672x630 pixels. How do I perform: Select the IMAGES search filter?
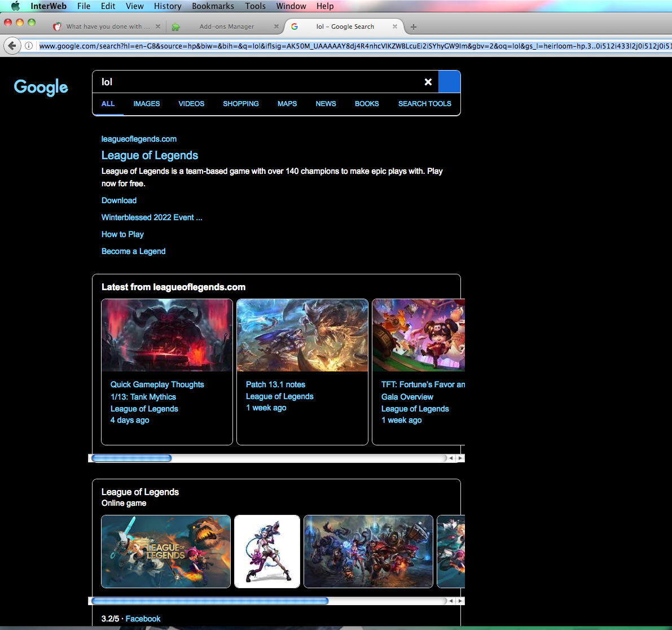pos(147,104)
